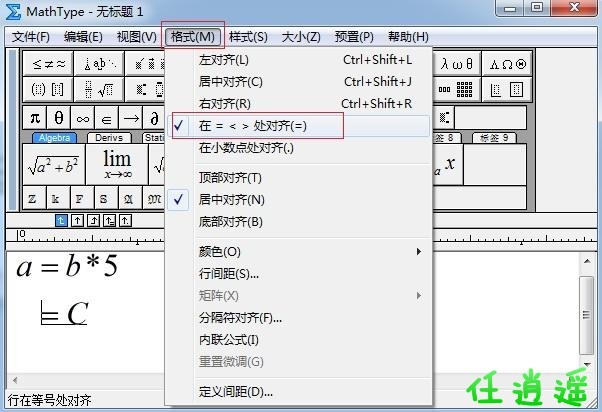Insert the partial derivative symbol ∂
602x412 pixels.
pyautogui.click(x=154, y=118)
